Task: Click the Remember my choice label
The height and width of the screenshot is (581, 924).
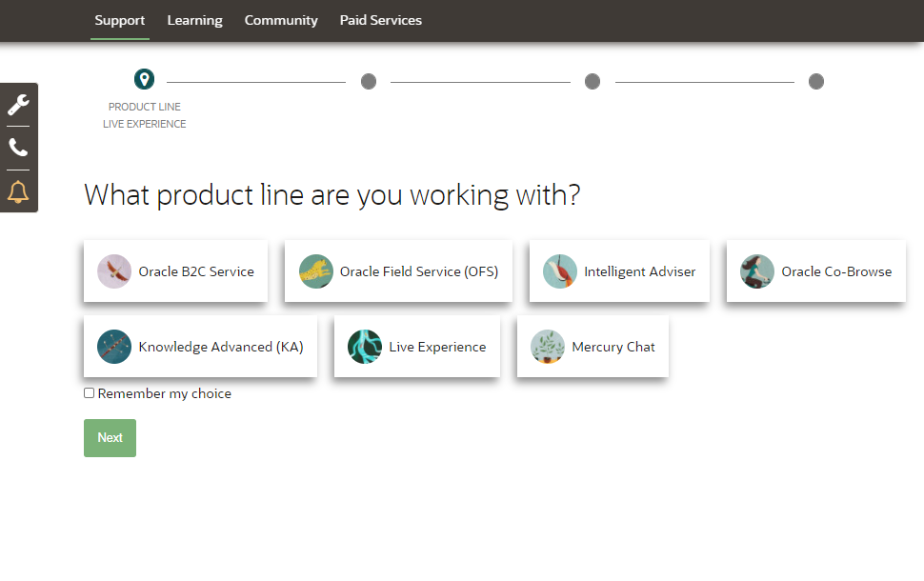Action: (x=165, y=393)
